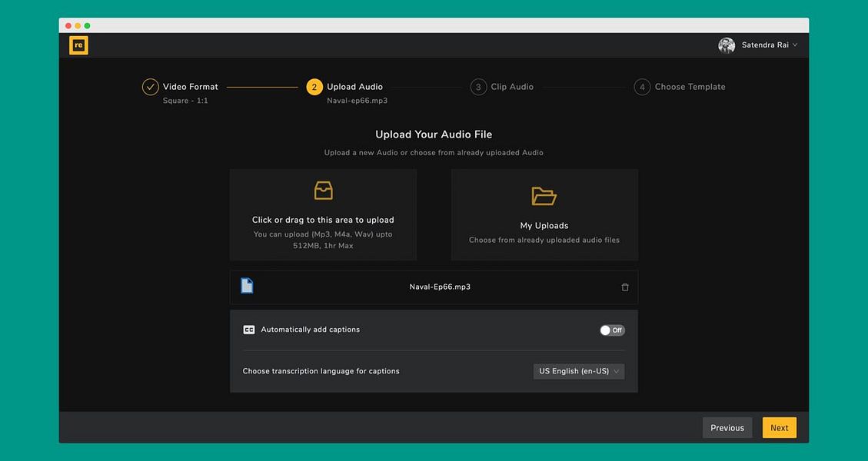
Task: Click the Video Format completed checkmark
Action: coord(150,86)
